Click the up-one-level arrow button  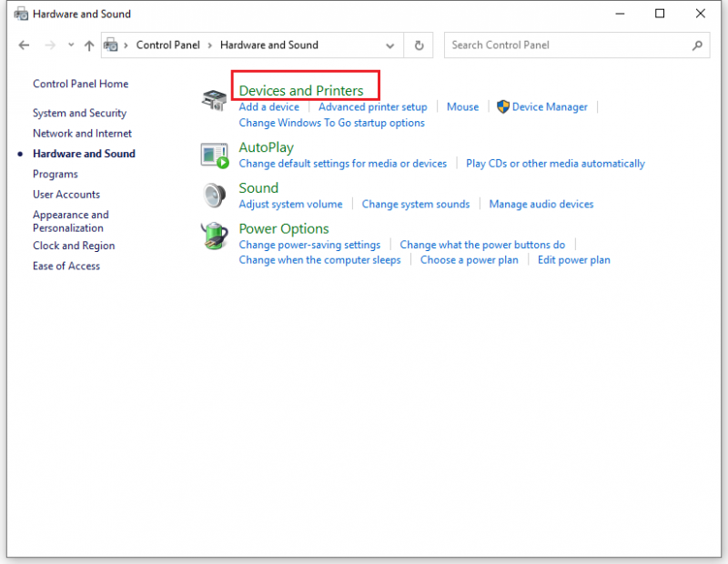click(x=89, y=45)
